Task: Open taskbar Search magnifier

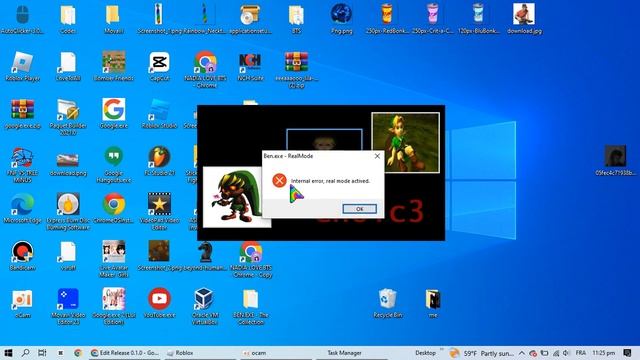Action: (x=25, y=353)
